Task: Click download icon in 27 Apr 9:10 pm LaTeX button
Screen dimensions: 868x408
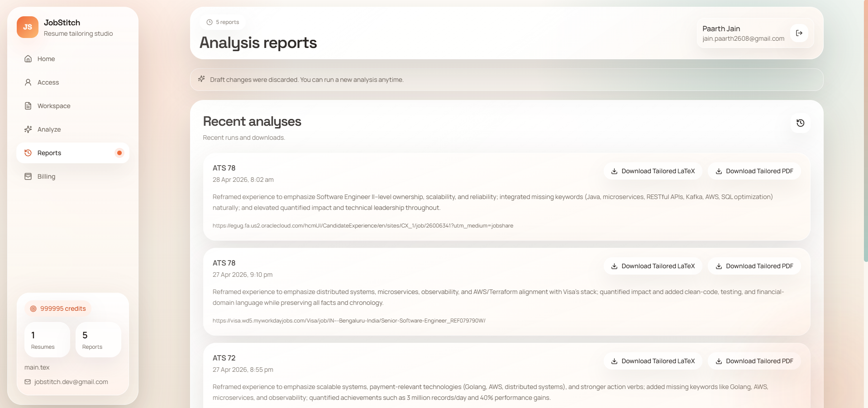Action: click(615, 266)
